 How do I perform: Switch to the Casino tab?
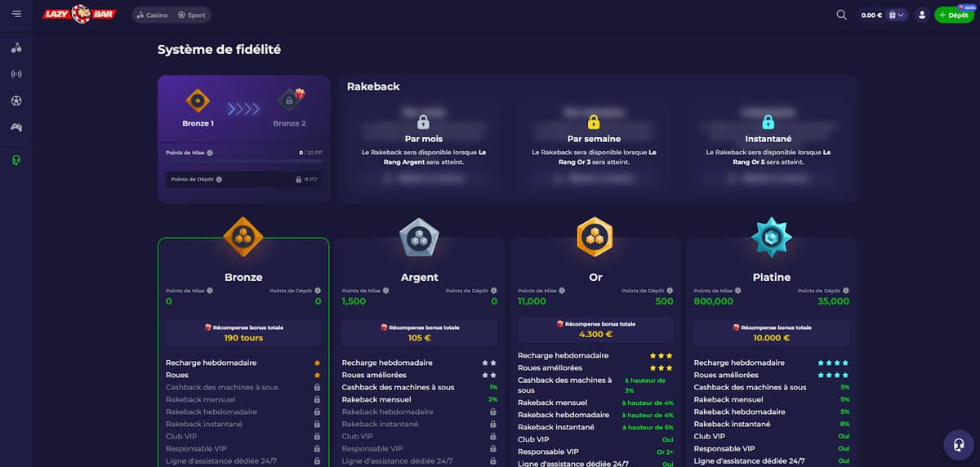pos(152,15)
